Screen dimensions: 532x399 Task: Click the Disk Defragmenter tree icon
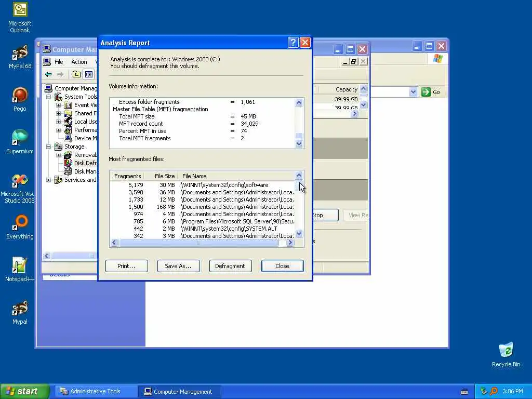coord(68,163)
